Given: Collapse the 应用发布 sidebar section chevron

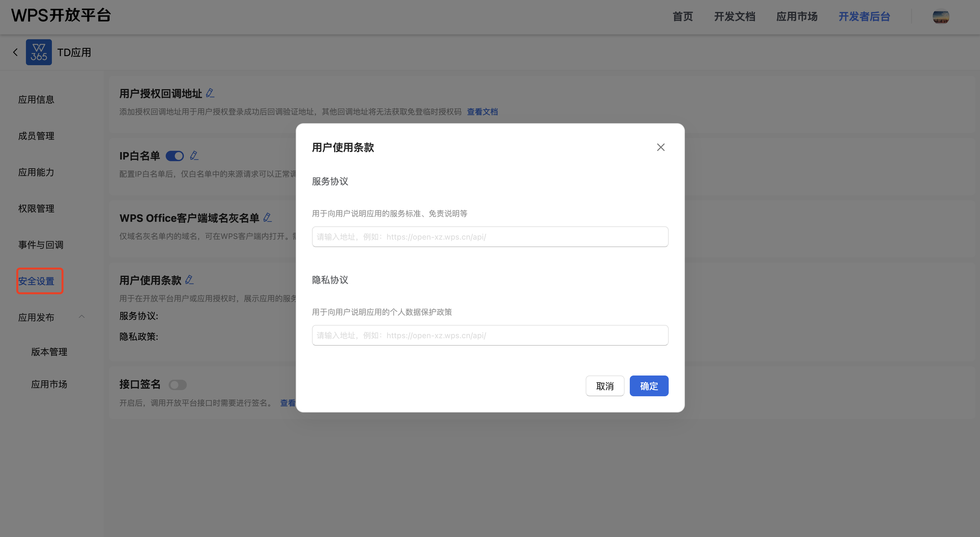Looking at the screenshot, I should pos(82,317).
